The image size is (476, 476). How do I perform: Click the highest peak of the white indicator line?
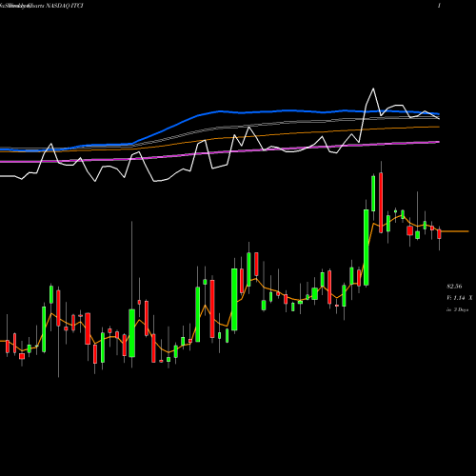(x=373, y=89)
